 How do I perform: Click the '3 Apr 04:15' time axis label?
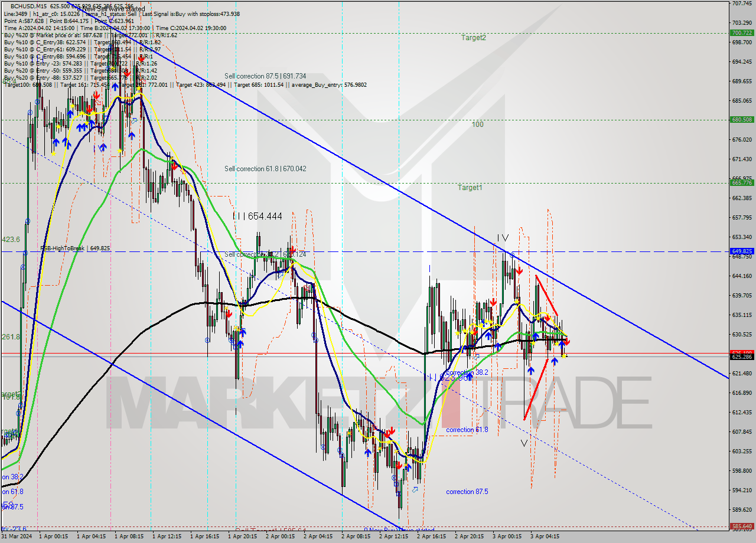point(544,537)
